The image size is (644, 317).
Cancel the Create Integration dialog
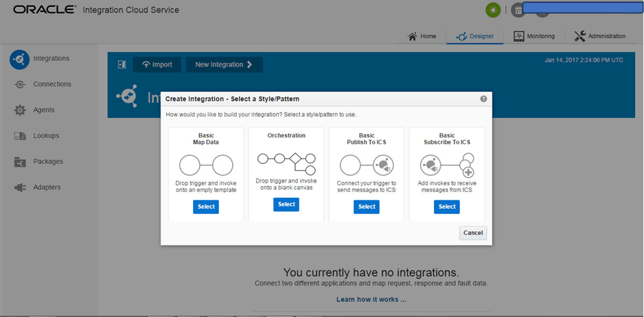[x=473, y=233]
